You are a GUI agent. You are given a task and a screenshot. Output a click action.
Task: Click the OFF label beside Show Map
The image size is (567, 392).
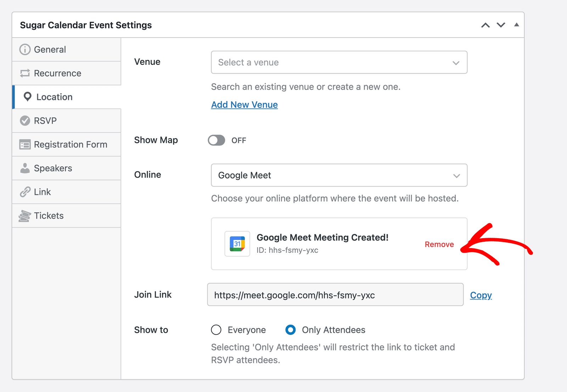pyautogui.click(x=239, y=140)
